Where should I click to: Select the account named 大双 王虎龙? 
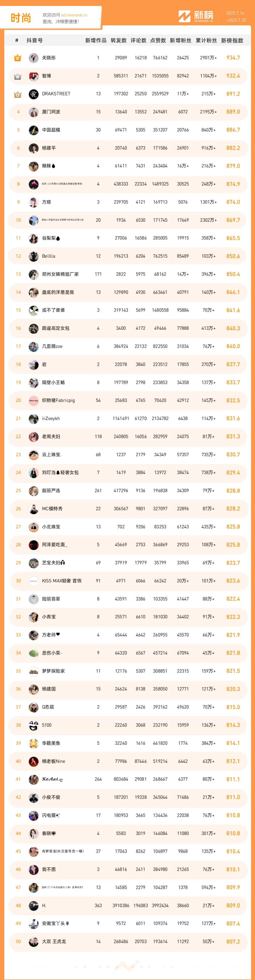(54, 942)
